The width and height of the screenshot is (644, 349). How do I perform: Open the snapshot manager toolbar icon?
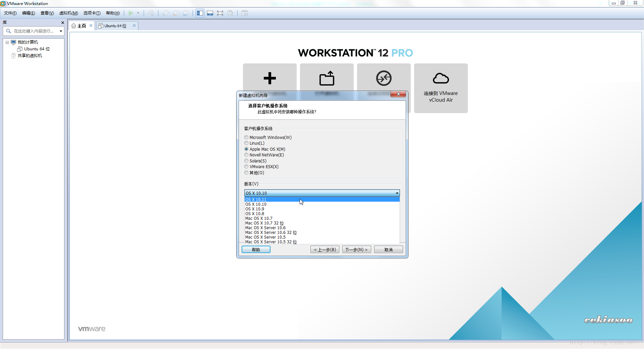186,13
